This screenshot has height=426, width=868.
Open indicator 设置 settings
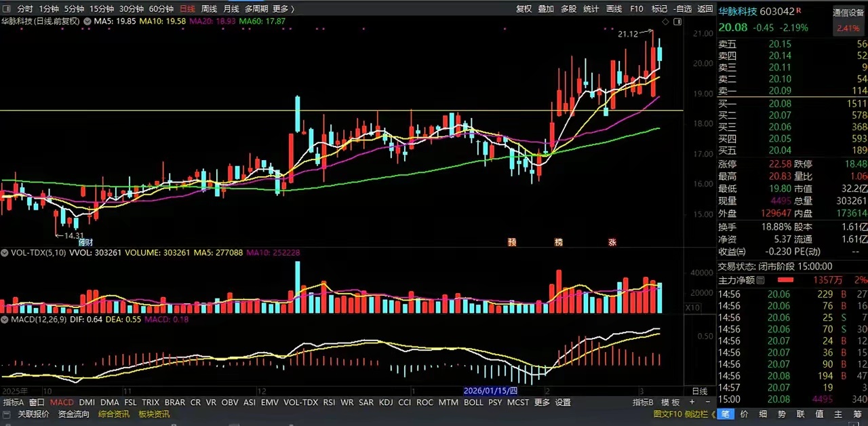point(563,402)
